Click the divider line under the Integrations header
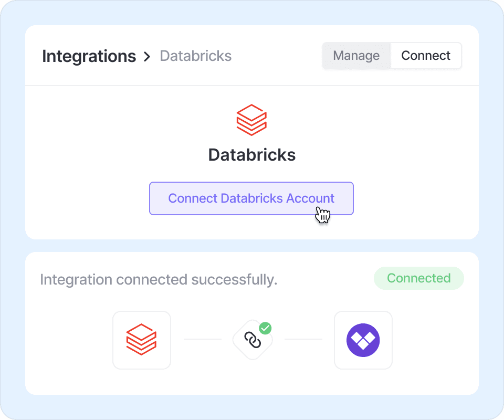 [x=252, y=86]
